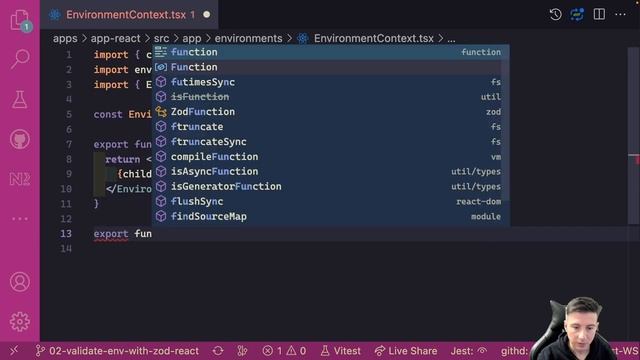Click the source sync changes icon in editor toolbar
The height and width of the screenshot is (360, 640).
(x=577, y=15)
